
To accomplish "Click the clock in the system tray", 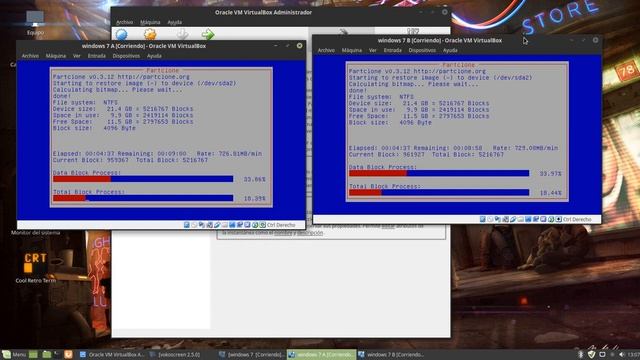I will click(x=634, y=355).
